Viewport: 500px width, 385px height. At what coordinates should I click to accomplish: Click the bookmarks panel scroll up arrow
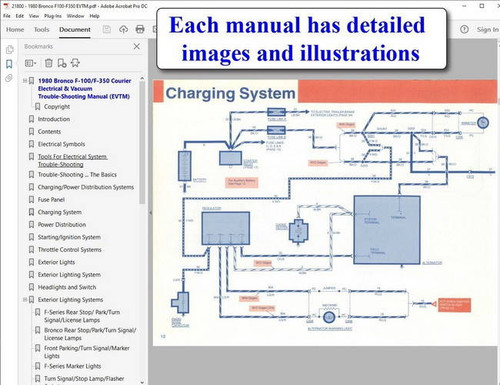coord(142,78)
